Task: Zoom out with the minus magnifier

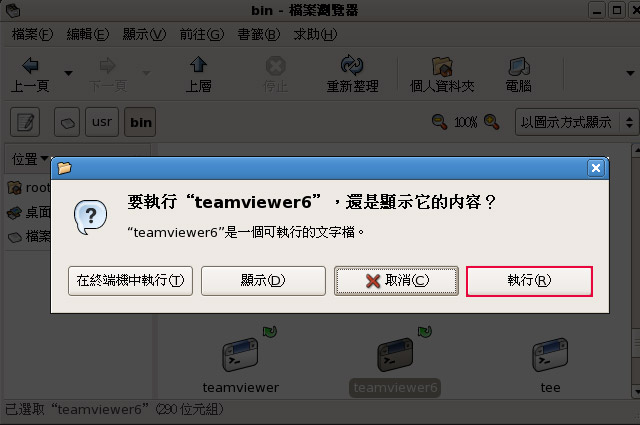Action: (439, 122)
